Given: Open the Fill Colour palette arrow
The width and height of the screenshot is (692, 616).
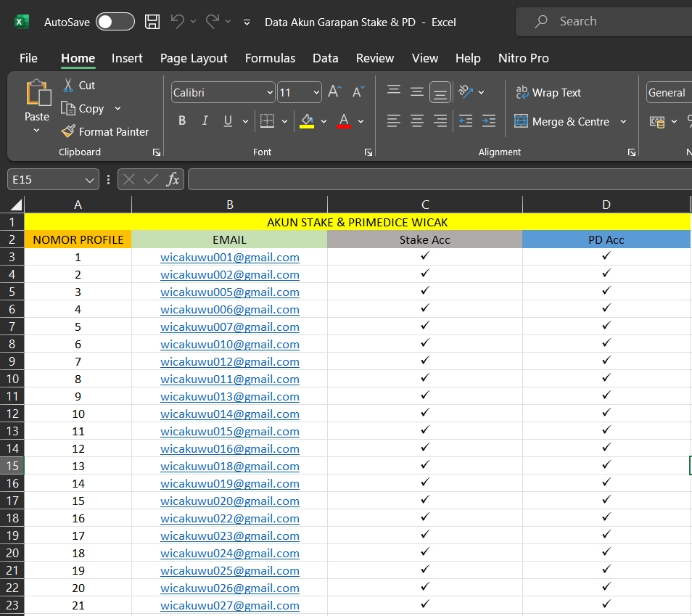Looking at the screenshot, I should click(x=324, y=121).
